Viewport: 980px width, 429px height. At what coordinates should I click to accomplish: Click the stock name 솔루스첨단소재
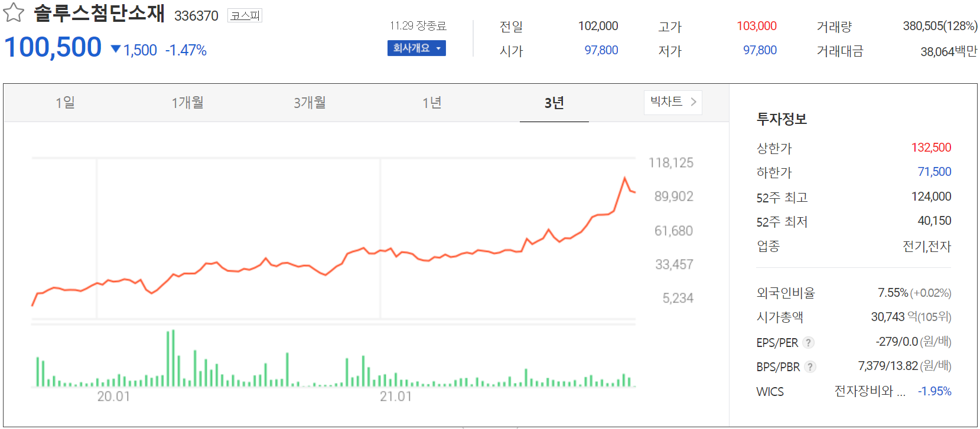click(x=99, y=13)
